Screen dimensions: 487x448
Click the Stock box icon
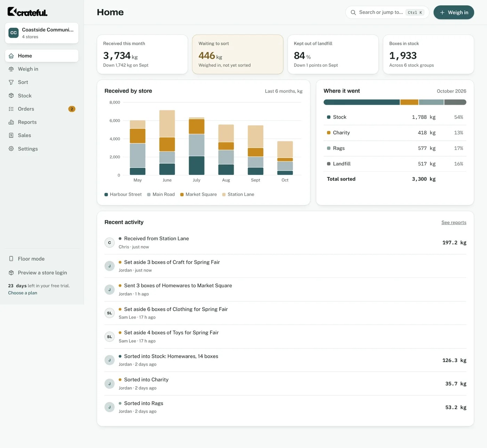11,95
